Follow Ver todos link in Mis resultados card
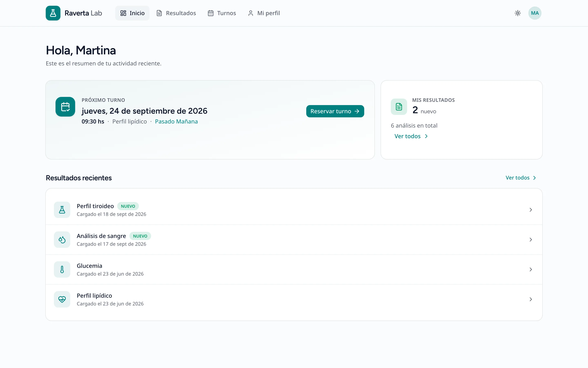588x368 pixels. [411, 136]
